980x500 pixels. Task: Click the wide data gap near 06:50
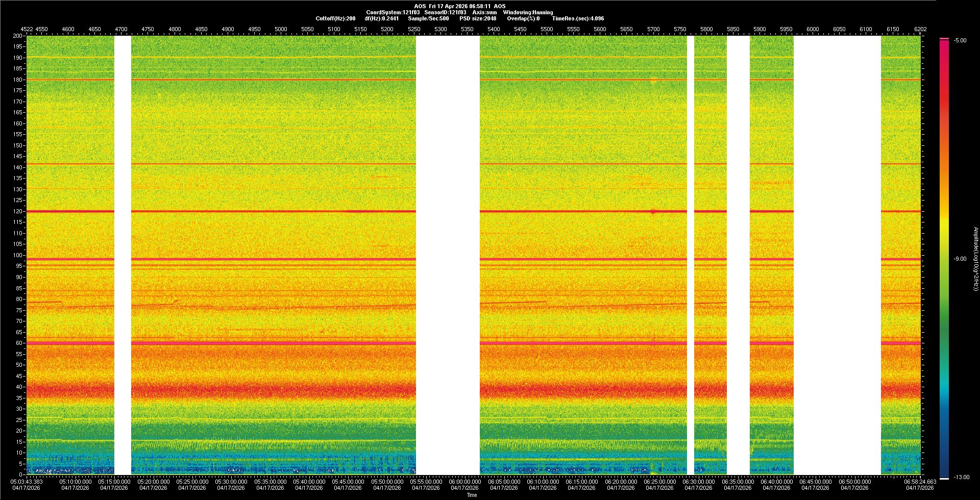837,255
